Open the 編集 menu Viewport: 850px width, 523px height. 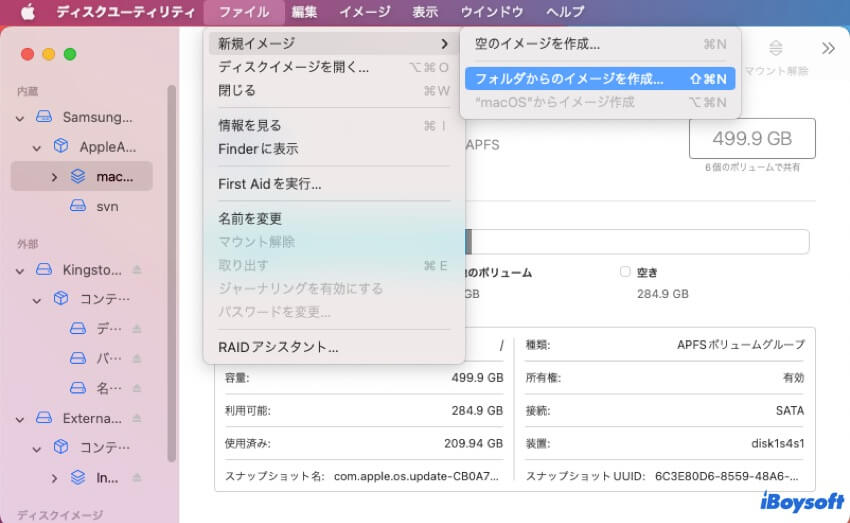pyautogui.click(x=304, y=11)
